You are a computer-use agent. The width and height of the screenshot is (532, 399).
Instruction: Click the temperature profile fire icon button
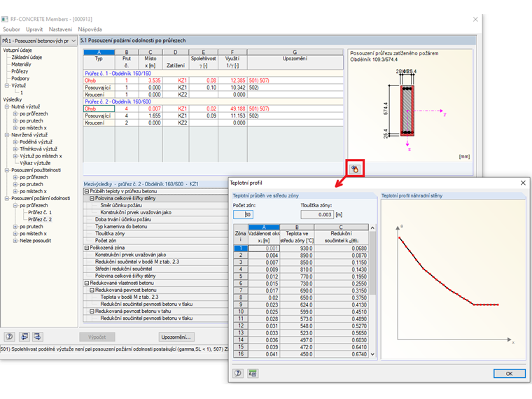click(x=355, y=169)
